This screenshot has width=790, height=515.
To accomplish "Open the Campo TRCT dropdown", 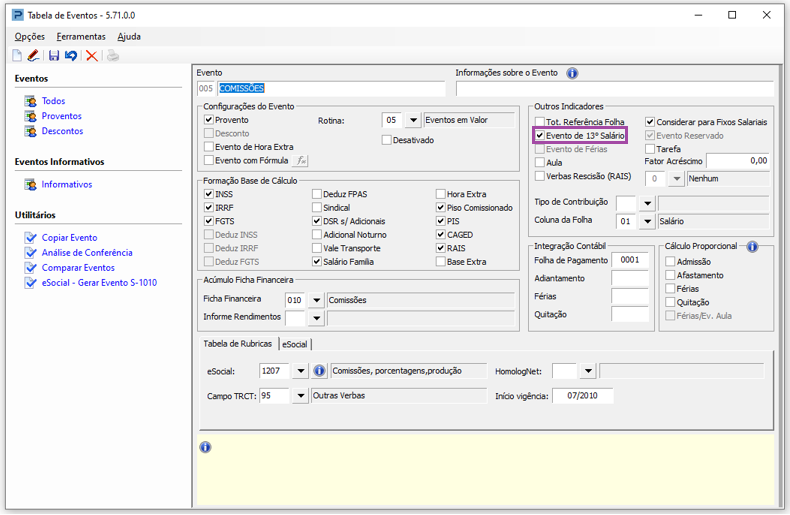I will (299, 396).
